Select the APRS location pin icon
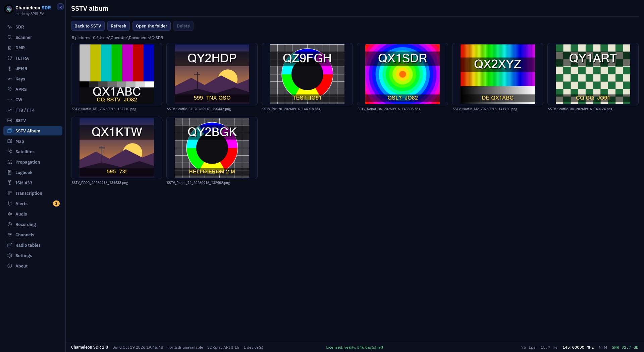 click(10, 89)
